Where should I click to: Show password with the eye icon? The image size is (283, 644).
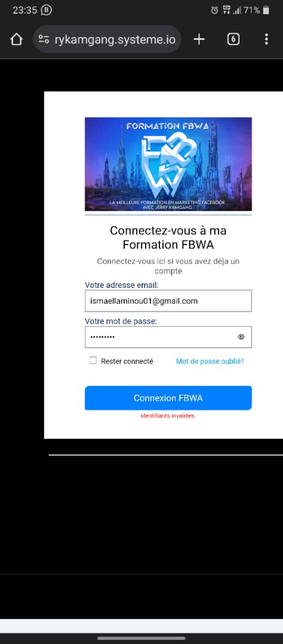coord(241,337)
